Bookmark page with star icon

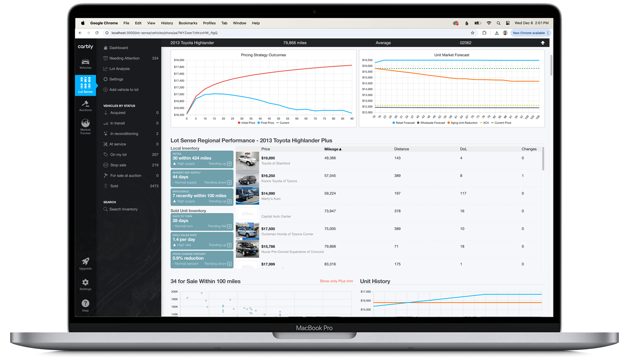coord(472,33)
